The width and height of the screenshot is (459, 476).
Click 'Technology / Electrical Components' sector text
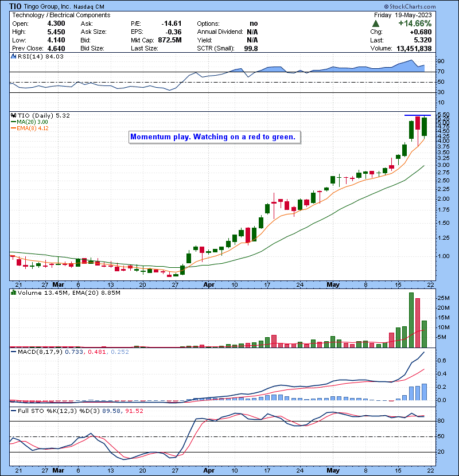(61, 15)
